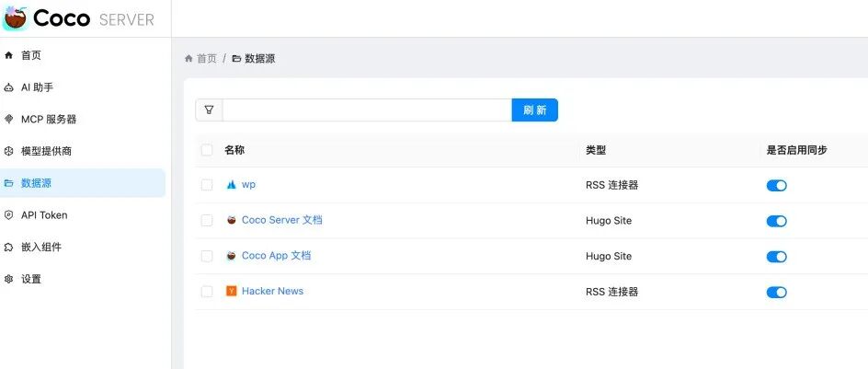The width and height of the screenshot is (868, 369).
Task: Click 数据源 text in the breadcrumb
Action: pyautogui.click(x=259, y=58)
